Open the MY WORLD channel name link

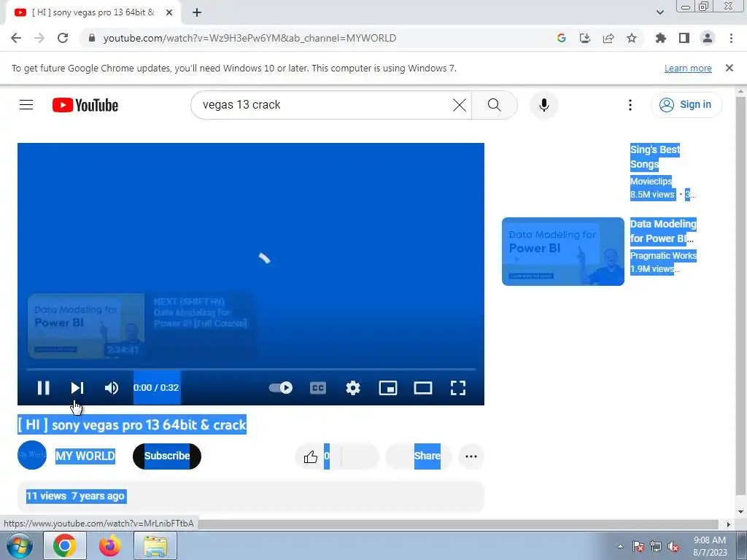85,456
